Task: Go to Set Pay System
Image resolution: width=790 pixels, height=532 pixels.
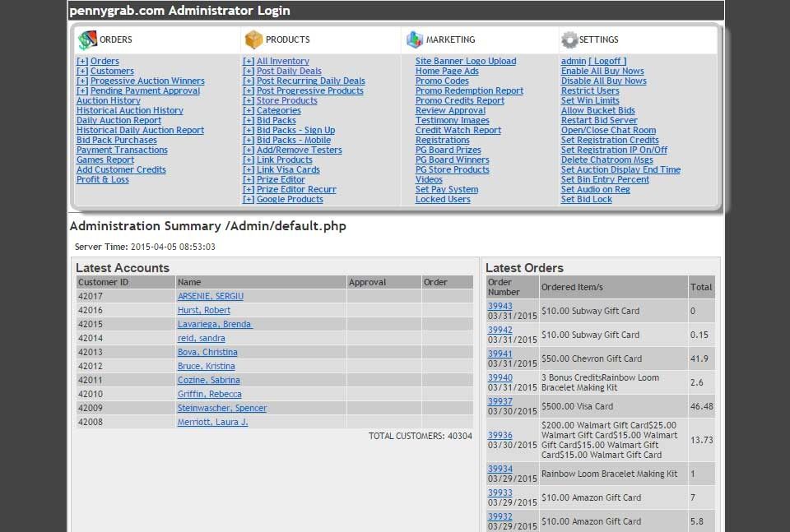Action: click(447, 189)
